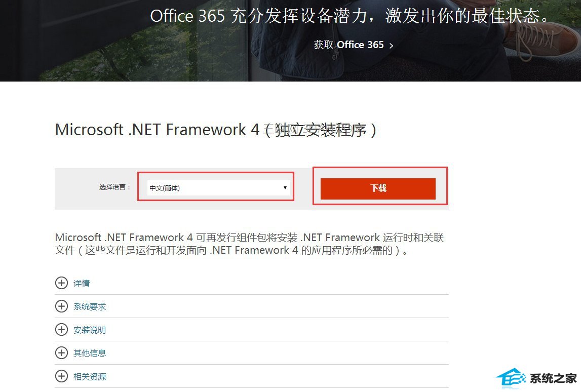581x392 pixels.
Task: Expand the 相关资源 section plus icon
Action: click(61, 376)
